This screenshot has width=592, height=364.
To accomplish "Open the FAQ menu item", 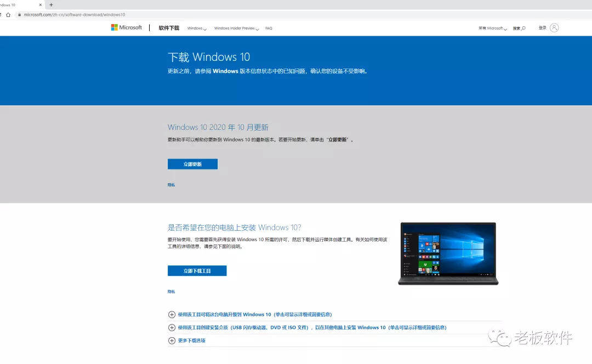I will [x=269, y=28].
